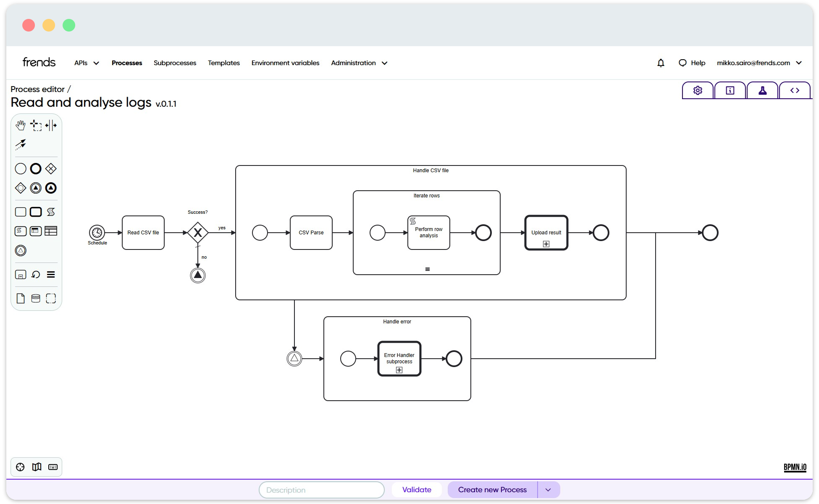Pick the exclusive gateway shape in the palette
Viewport: 819px width, 504px height.
pyautogui.click(x=51, y=168)
